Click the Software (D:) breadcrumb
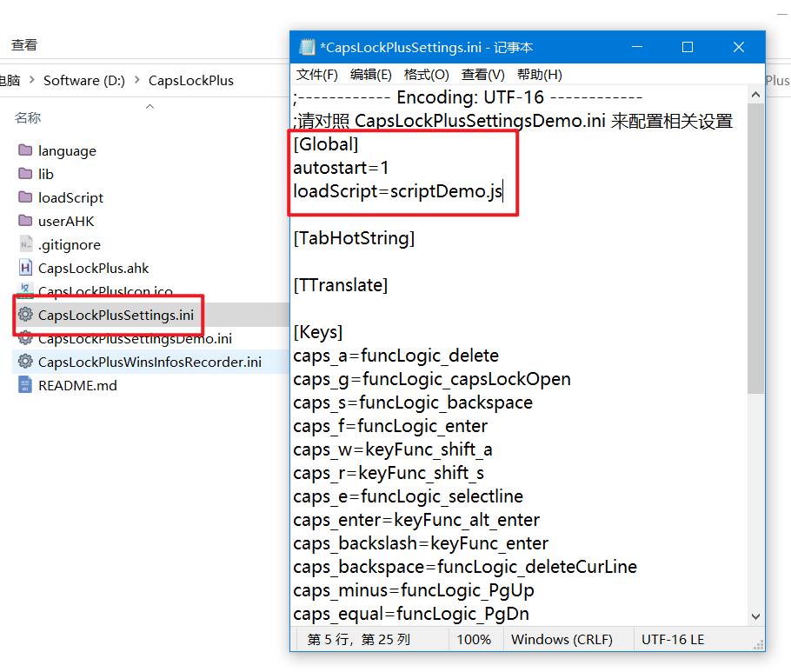 pyautogui.click(x=84, y=80)
